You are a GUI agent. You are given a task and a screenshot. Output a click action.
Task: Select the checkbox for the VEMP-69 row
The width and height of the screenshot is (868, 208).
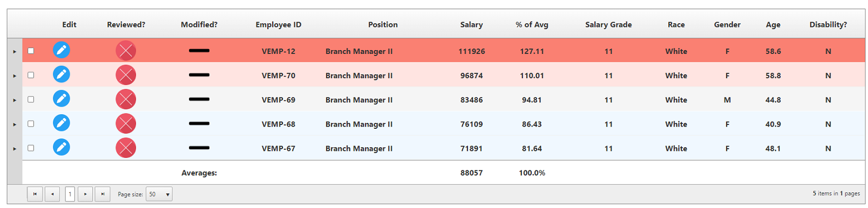tap(31, 99)
